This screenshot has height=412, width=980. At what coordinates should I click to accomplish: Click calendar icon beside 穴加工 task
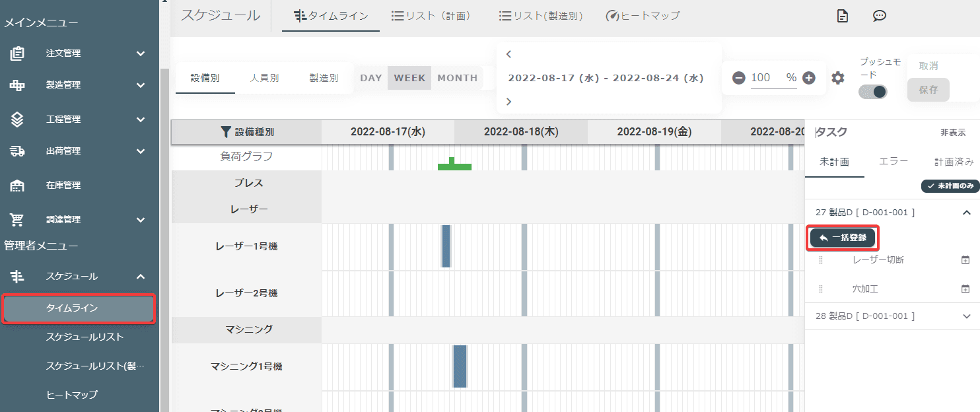(965, 289)
